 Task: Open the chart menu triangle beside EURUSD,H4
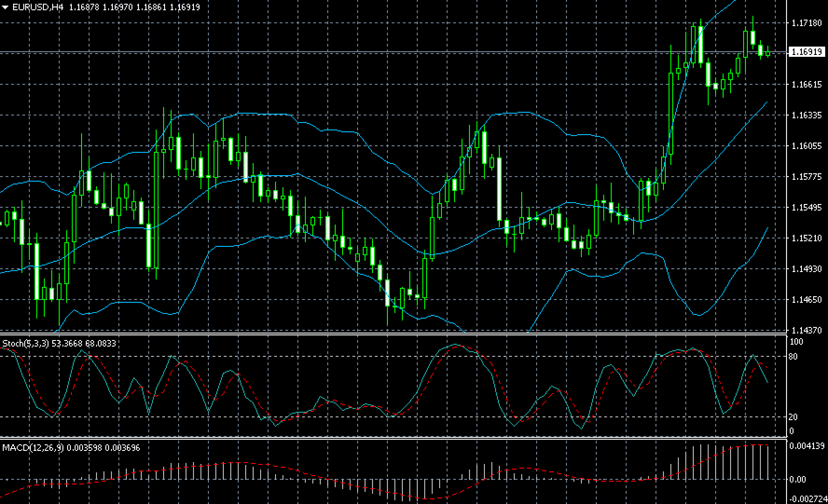(5, 7)
